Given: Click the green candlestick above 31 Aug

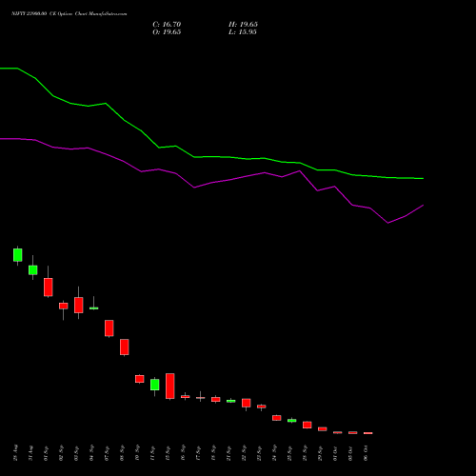Looking at the screenshot, I should (33, 270).
